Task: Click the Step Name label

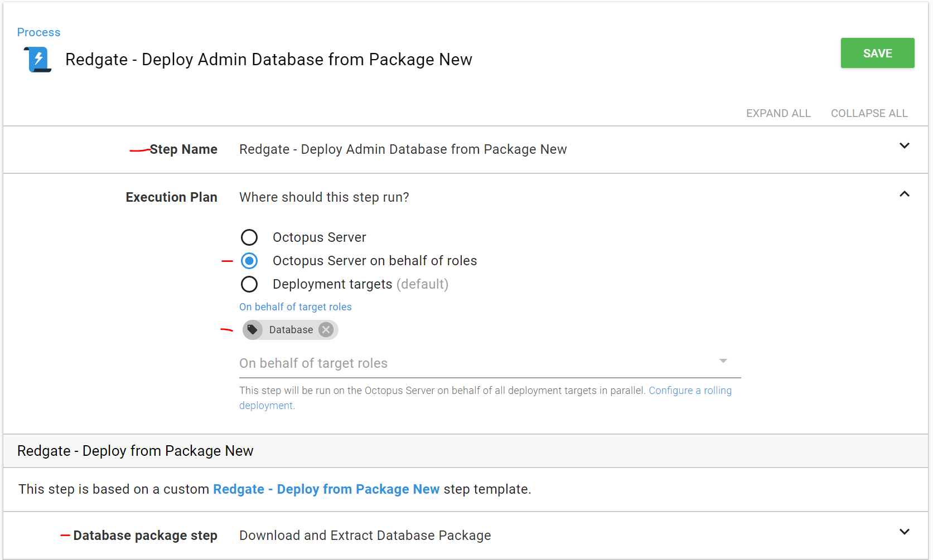Action: point(183,149)
